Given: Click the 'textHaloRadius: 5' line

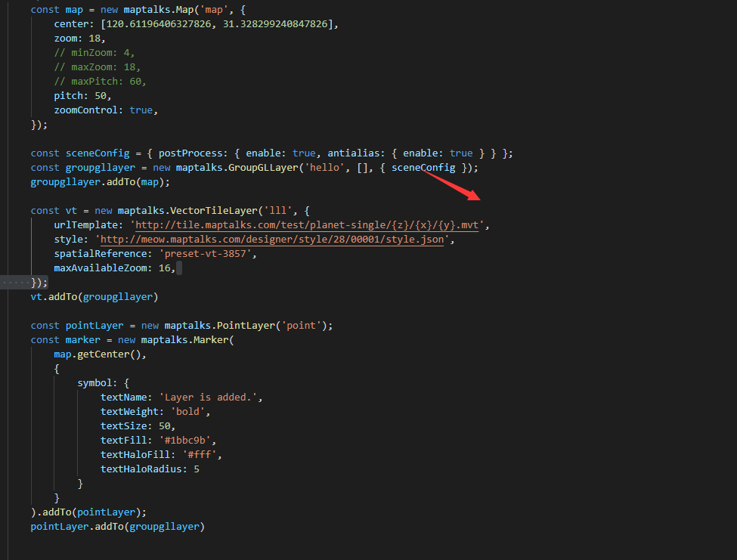Looking at the screenshot, I should tap(150, 469).
